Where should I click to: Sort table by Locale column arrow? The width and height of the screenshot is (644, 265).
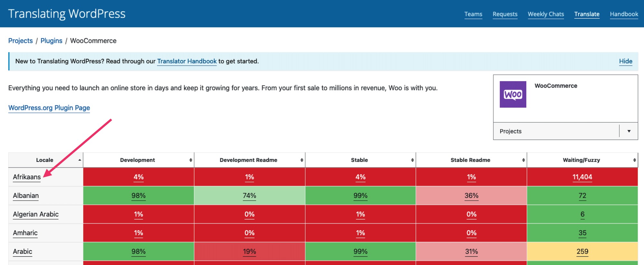click(80, 160)
